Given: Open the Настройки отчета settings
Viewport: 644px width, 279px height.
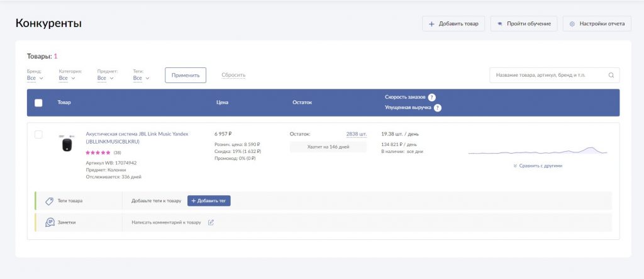Looking at the screenshot, I should [x=597, y=24].
